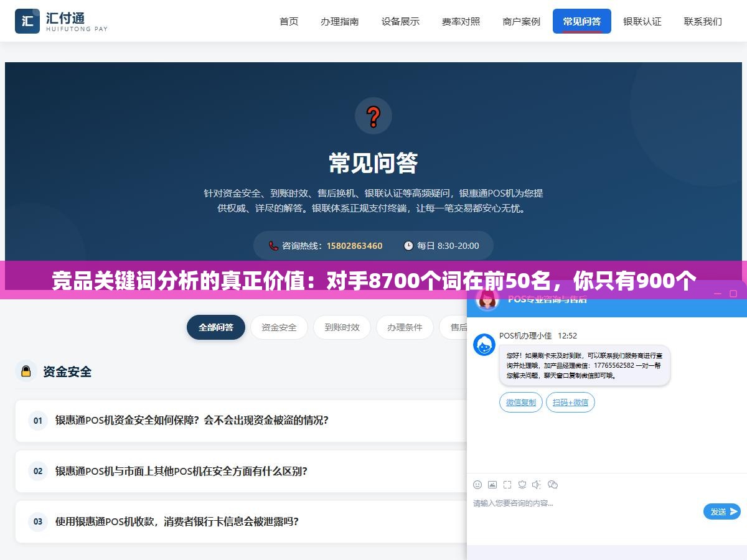
Task: Expand question 01 about 资金安全如何保障
Action: click(241, 421)
